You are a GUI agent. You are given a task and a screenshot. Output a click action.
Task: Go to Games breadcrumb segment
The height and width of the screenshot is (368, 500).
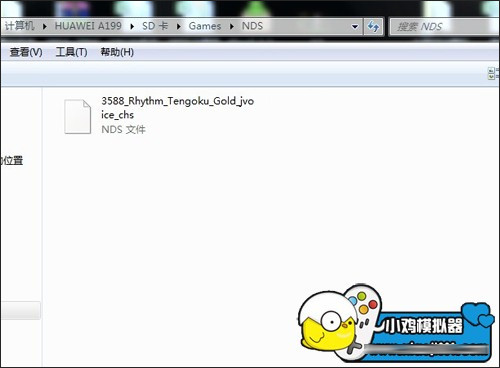tap(205, 26)
